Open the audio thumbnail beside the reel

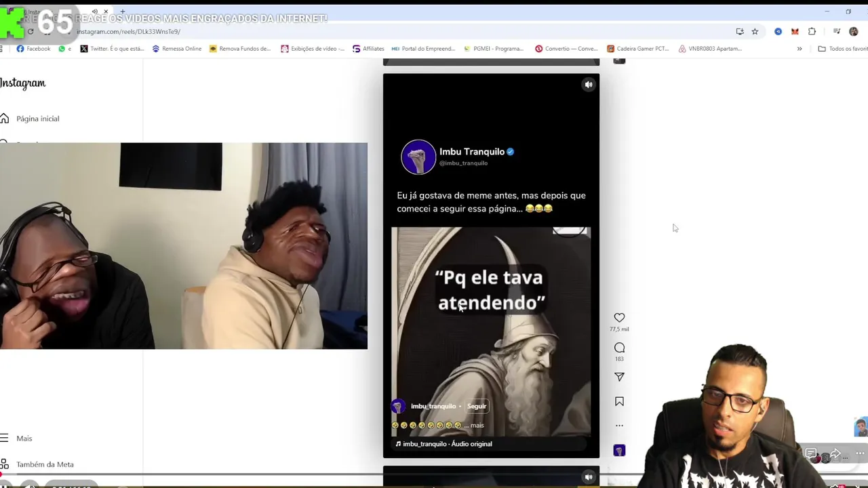coord(619,451)
